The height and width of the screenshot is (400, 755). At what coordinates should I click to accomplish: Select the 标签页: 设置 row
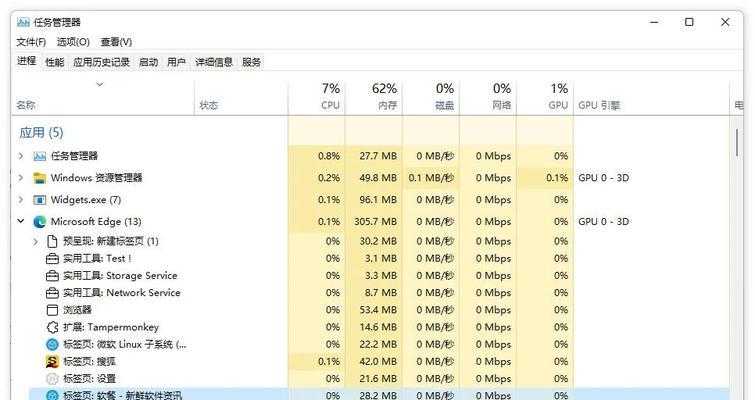pyautogui.click(x=379, y=379)
